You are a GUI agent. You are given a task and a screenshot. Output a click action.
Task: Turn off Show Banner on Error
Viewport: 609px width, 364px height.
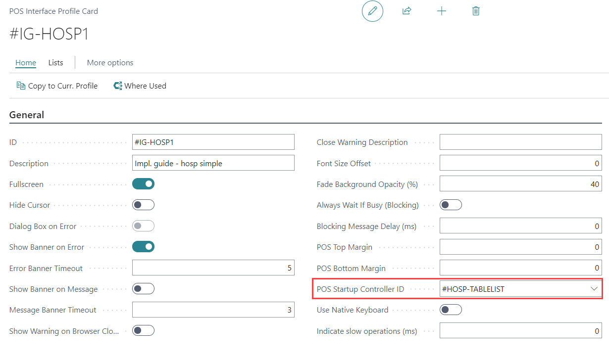143,247
